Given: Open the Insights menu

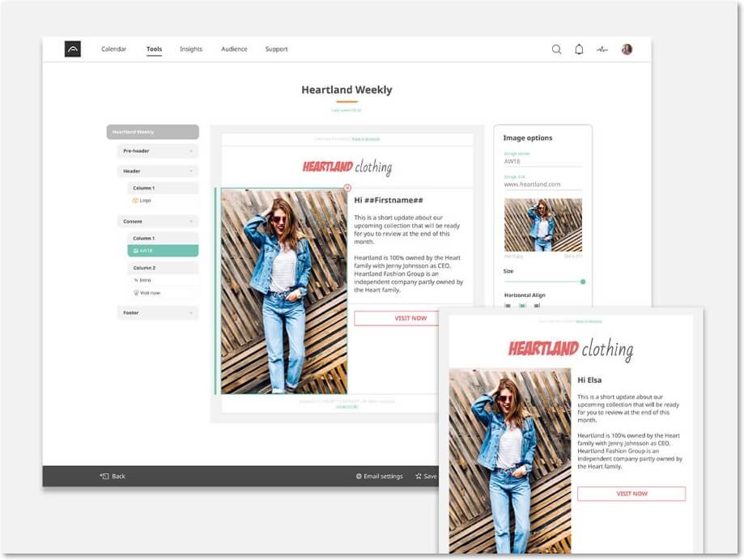Looking at the screenshot, I should click(191, 49).
